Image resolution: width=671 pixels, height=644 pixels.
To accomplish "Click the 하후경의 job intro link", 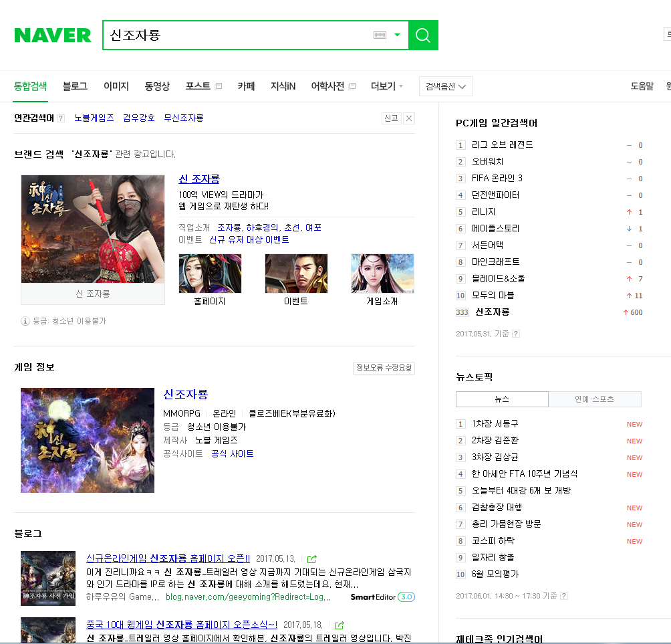I will (x=263, y=227).
